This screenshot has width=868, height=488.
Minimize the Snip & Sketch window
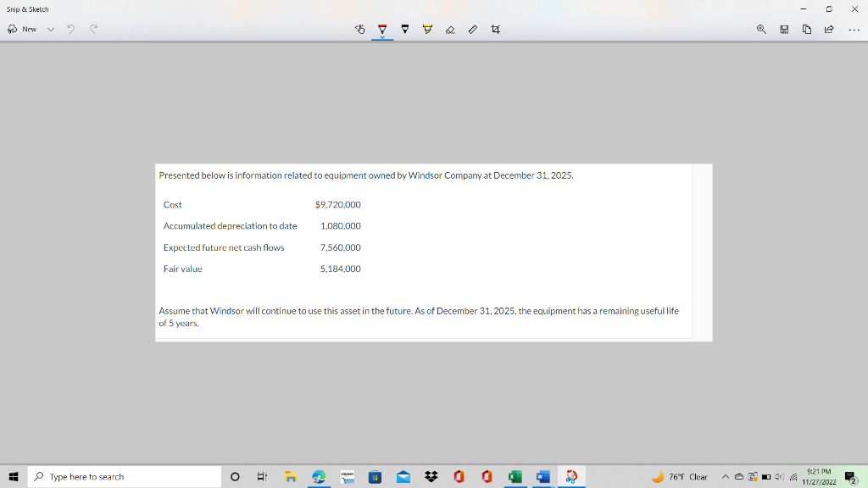point(804,8)
